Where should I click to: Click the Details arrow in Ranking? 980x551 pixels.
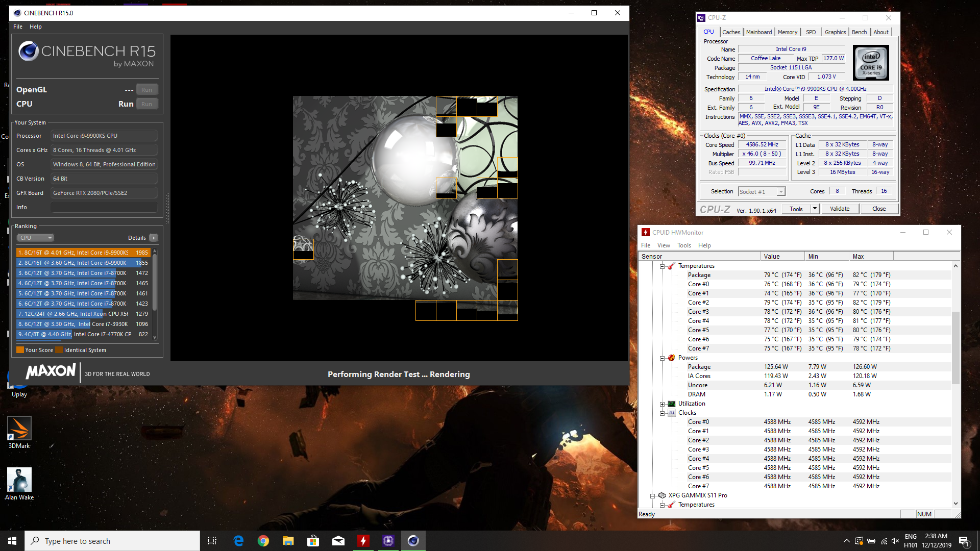(154, 238)
